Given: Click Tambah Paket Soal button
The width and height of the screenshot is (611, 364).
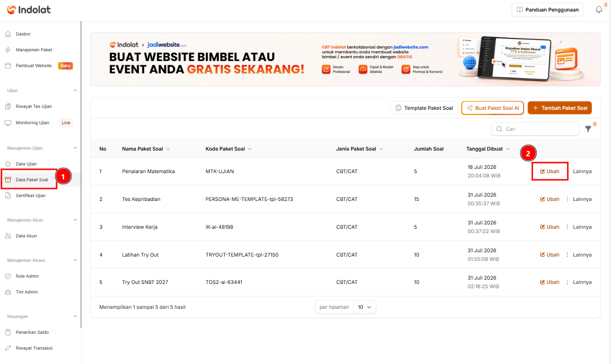Looking at the screenshot, I should tap(560, 108).
